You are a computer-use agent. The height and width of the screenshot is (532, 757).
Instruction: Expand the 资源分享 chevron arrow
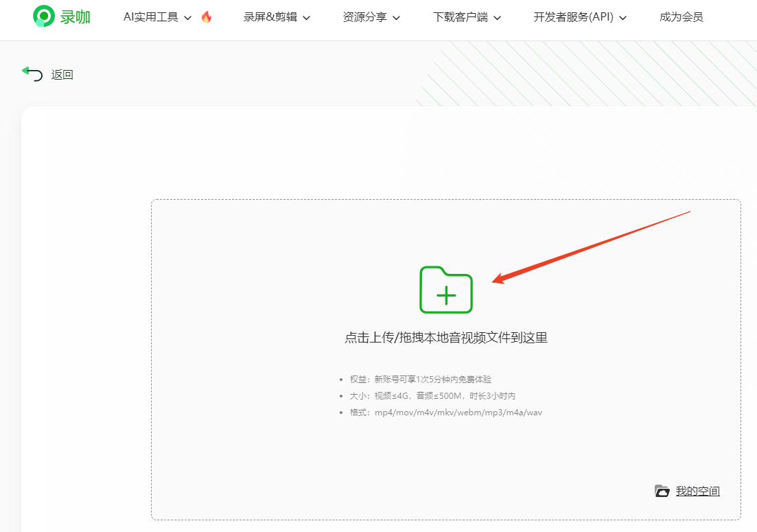(x=397, y=18)
